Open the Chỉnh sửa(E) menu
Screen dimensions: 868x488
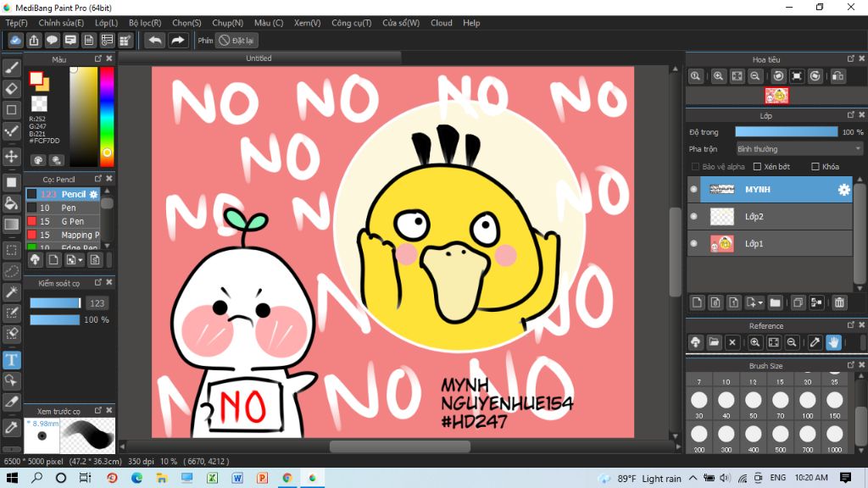pyautogui.click(x=61, y=23)
